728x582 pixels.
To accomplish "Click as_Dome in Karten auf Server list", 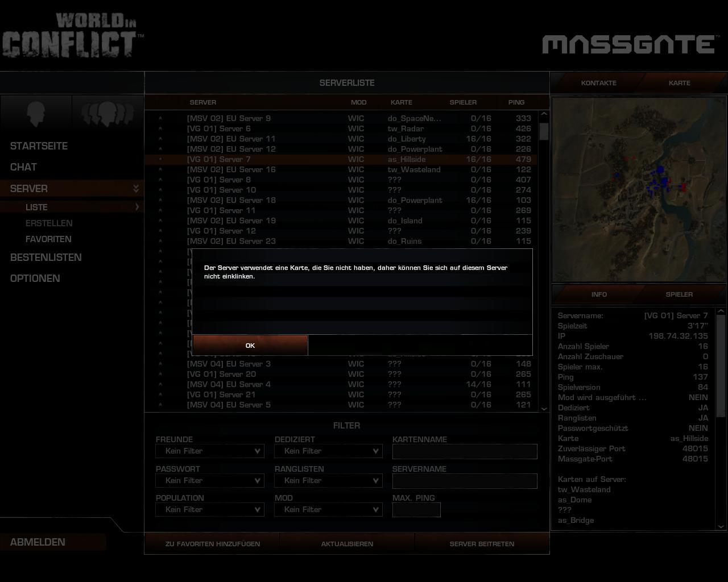I will click(x=574, y=500).
